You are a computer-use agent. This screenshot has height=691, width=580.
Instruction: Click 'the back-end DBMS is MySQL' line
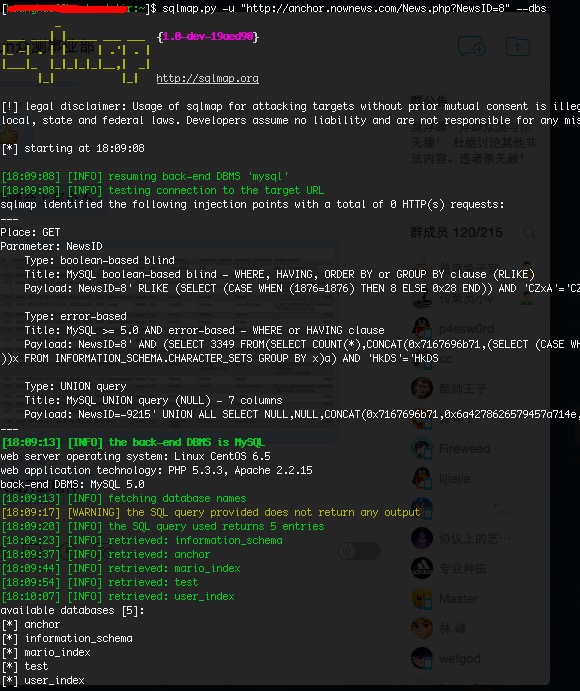pos(133,442)
